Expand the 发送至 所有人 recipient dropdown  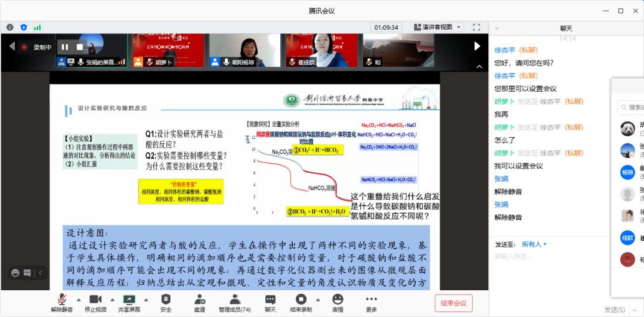534,244
